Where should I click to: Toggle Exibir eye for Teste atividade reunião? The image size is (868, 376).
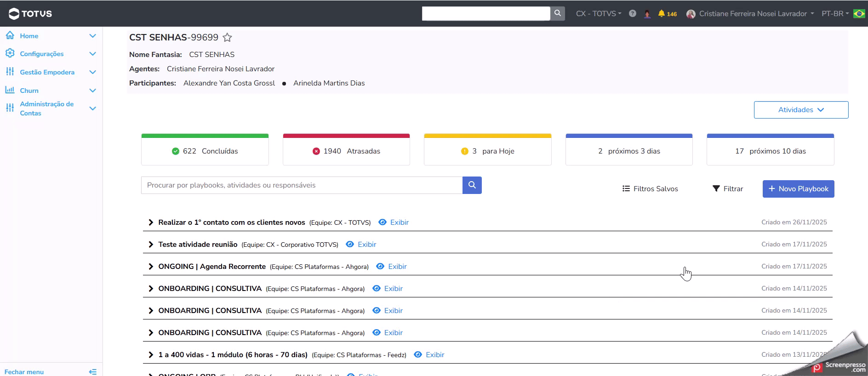(x=350, y=244)
